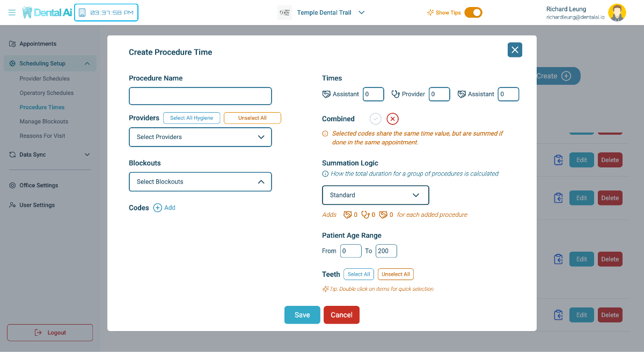Click the Select All Hygiene button
The width and height of the screenshot is (644, 352).
pyautogui.click(x=192, y=118)
